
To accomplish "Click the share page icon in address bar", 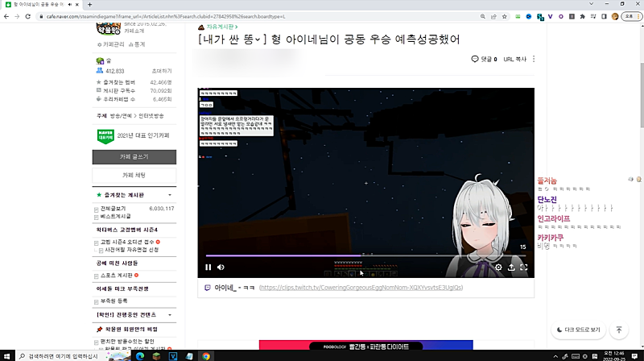I will coord(493,16).
